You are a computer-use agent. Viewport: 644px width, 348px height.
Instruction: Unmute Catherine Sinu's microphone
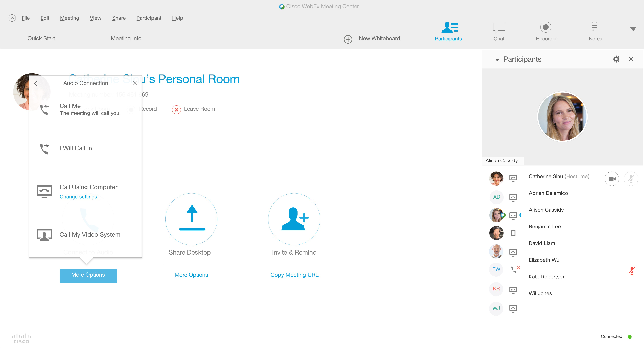[631, 178]
